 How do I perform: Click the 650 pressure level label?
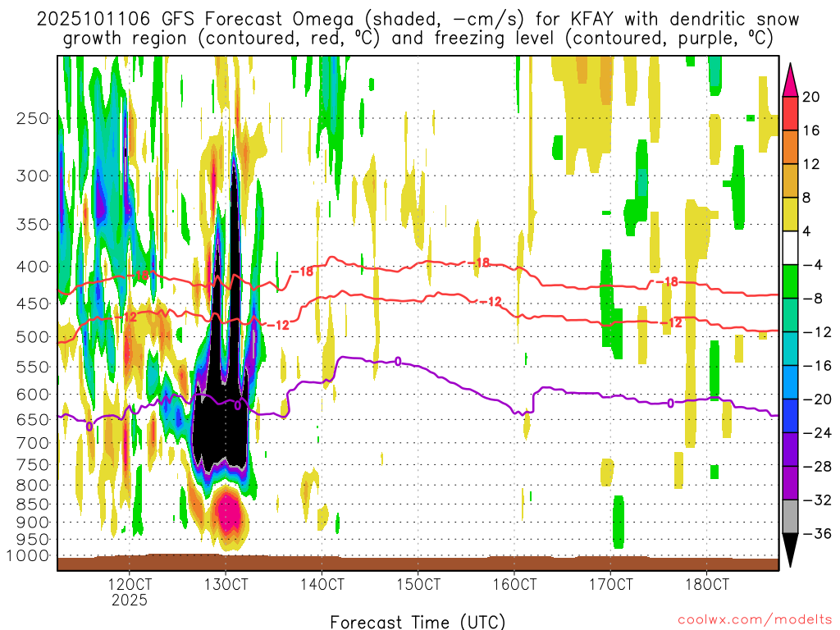point(33,419)
